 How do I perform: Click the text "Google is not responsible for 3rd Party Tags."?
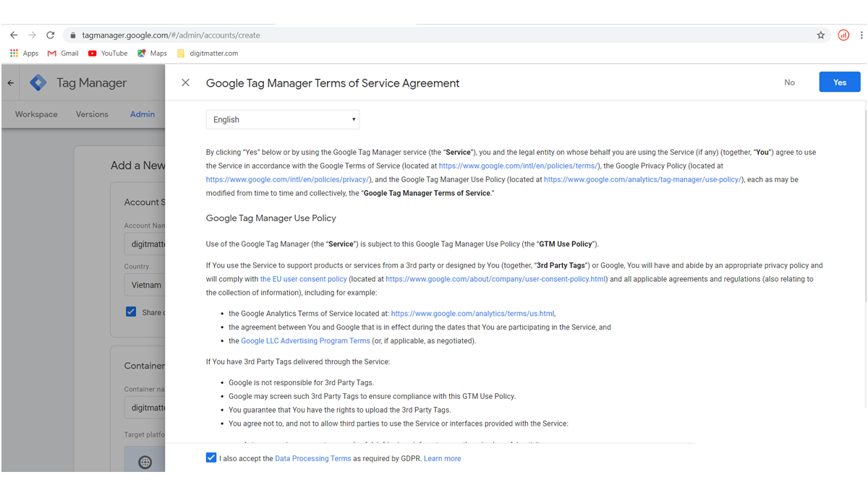point(301,382)
